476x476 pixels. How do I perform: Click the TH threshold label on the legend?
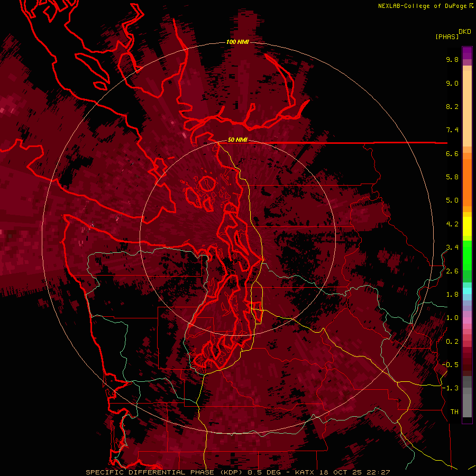pos(454,412)
